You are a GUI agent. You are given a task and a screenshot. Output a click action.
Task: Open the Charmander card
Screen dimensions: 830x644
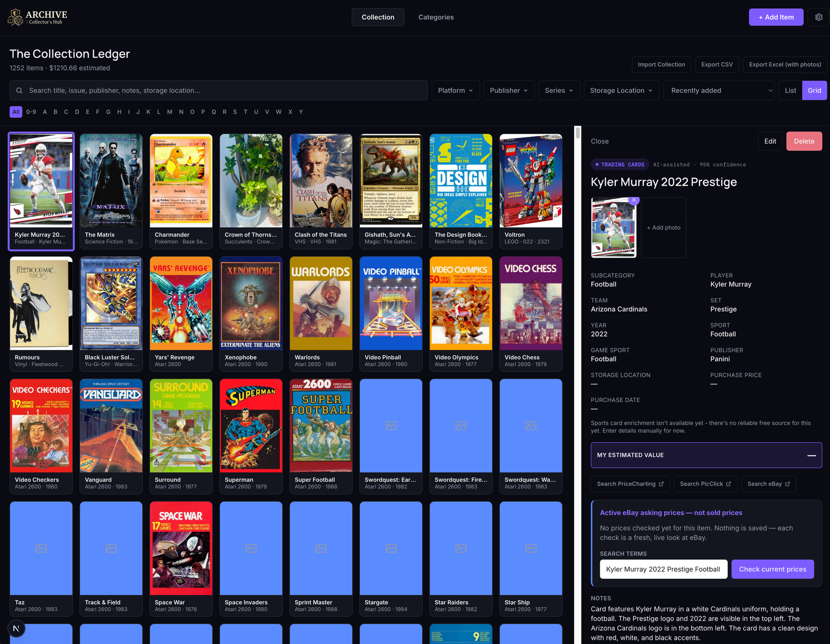click(x=181, y=191)
